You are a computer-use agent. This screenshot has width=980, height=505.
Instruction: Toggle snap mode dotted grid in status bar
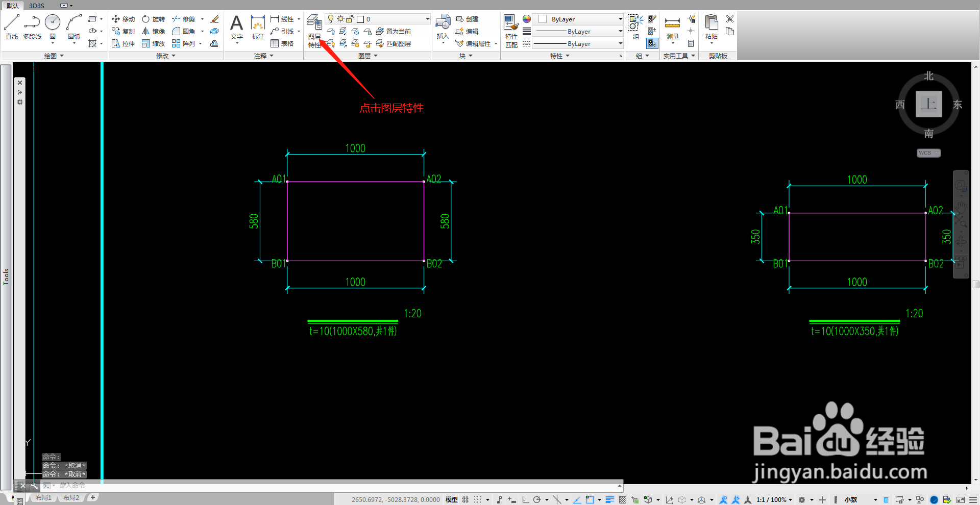[x=478, y=499]
